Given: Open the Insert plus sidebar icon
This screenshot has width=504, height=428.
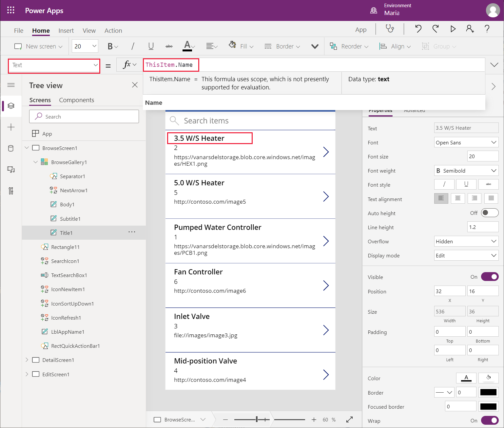Looking at the screenshot, I should [11, 127].
